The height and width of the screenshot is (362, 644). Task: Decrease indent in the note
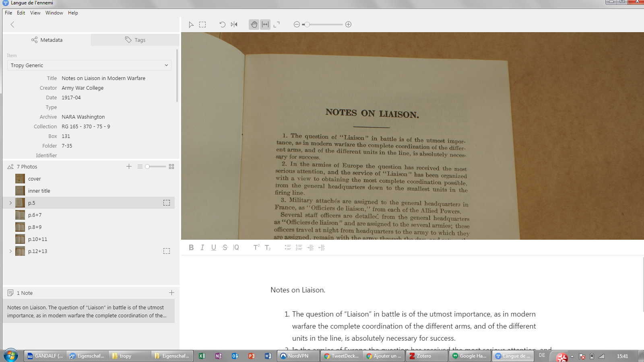322,247
